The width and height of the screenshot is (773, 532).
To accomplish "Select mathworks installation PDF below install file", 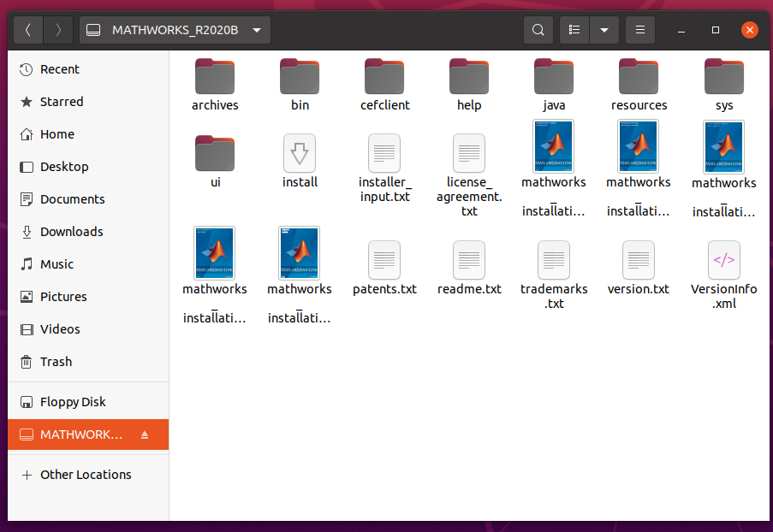I will (300, 275).
